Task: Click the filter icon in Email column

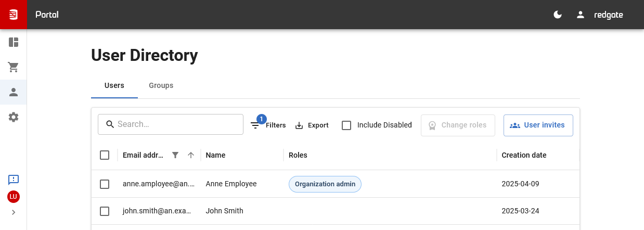Action: coord(175,155)
